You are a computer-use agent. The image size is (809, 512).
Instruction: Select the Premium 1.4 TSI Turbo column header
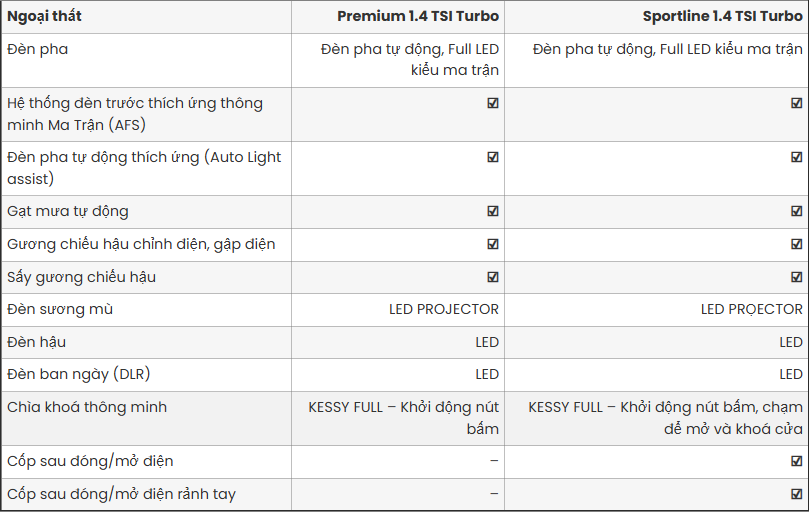point(418,17)
